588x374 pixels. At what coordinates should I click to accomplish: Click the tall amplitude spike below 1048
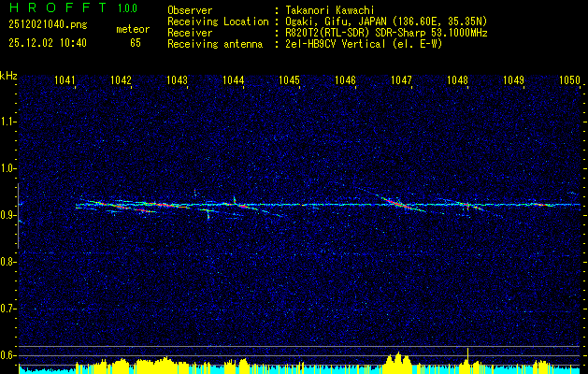(x=466, y=354)
